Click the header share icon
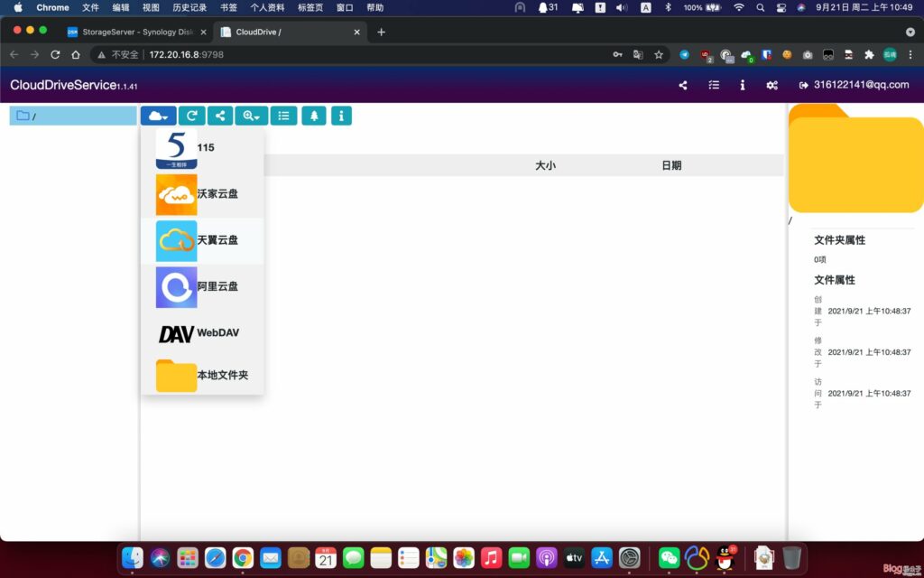 [683, 85]
